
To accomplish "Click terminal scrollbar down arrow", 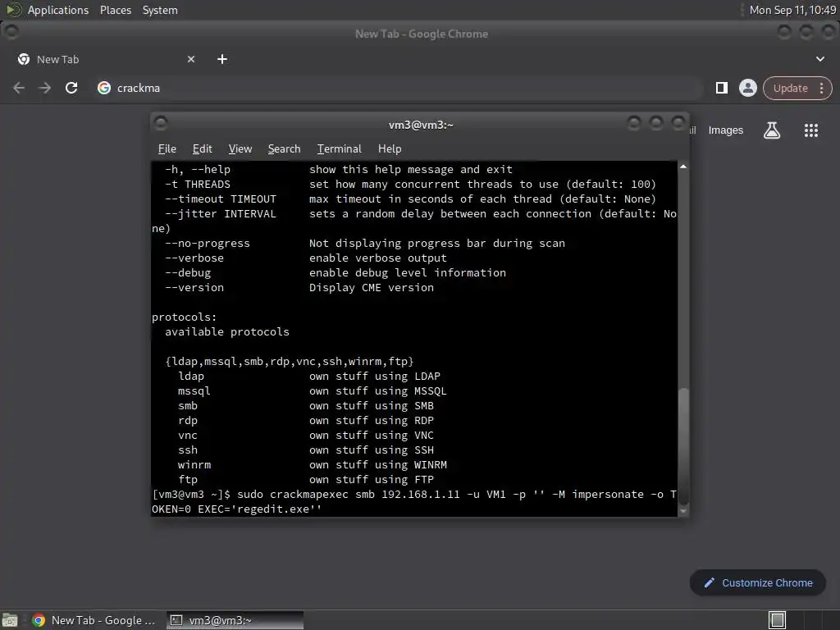I will tap(683, 511).
